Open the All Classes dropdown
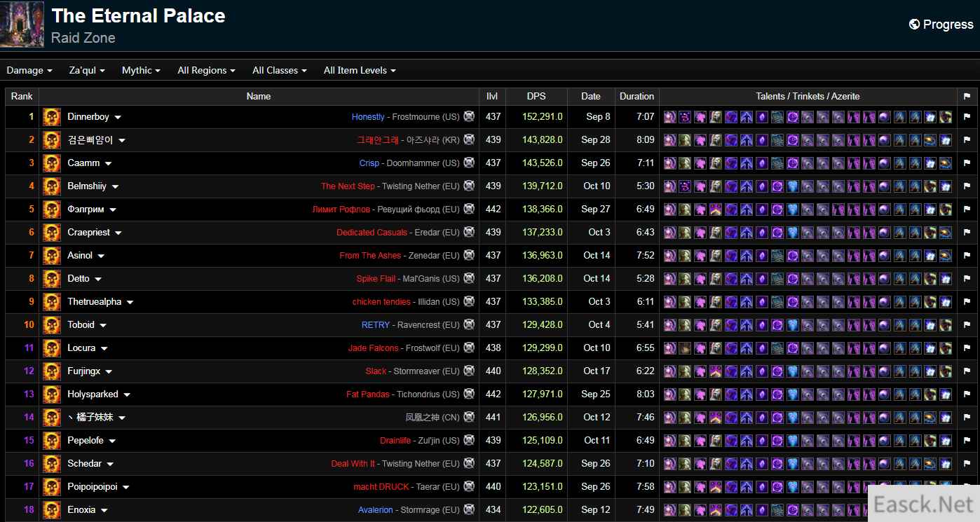This screenshot has width=980, height=522. pyautogui.click(x=280, y=71)
